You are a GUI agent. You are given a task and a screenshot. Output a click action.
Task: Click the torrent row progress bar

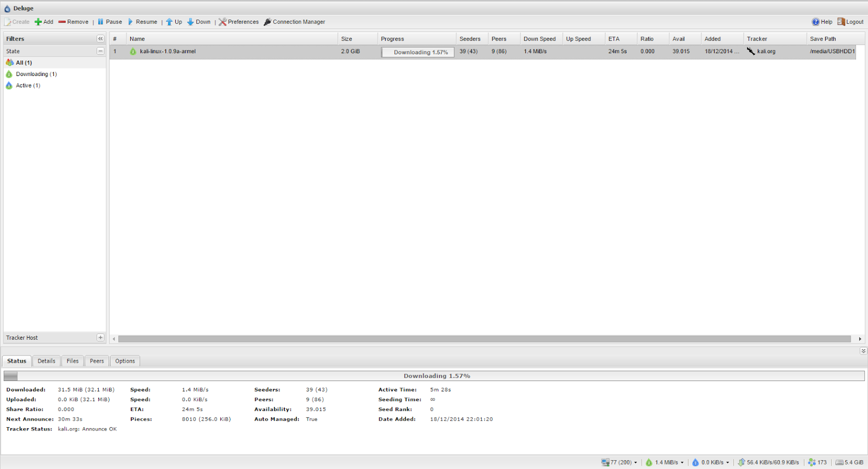[x=417, y=52]
